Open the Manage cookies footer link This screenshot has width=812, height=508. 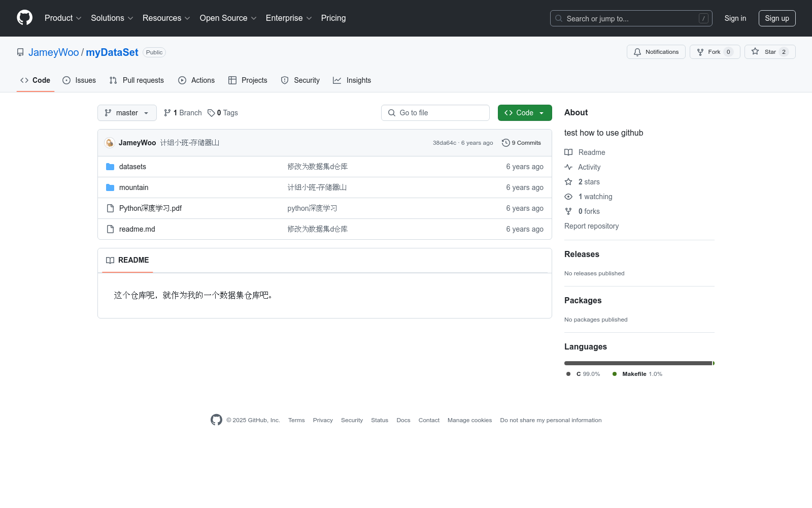(469, 420)
